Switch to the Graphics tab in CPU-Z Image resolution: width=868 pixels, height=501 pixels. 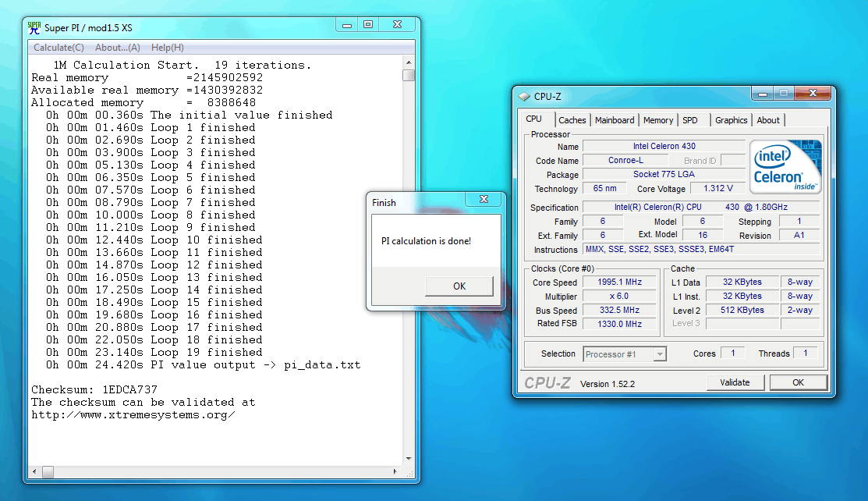[731, 120]
